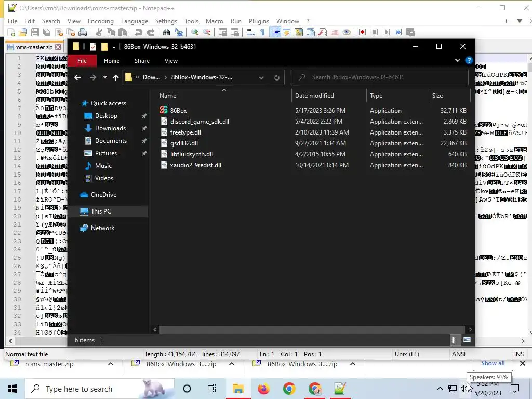Open the Function List panel icon

[322, 32]
